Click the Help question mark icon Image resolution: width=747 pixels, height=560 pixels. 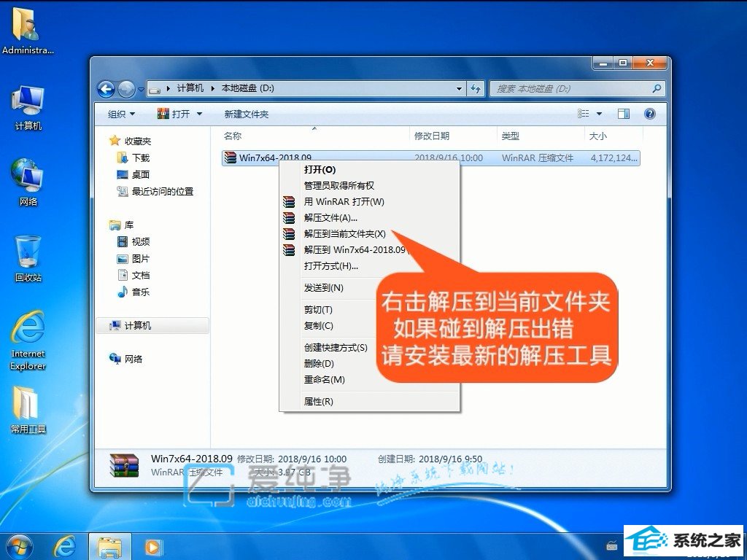pos(649,114)
